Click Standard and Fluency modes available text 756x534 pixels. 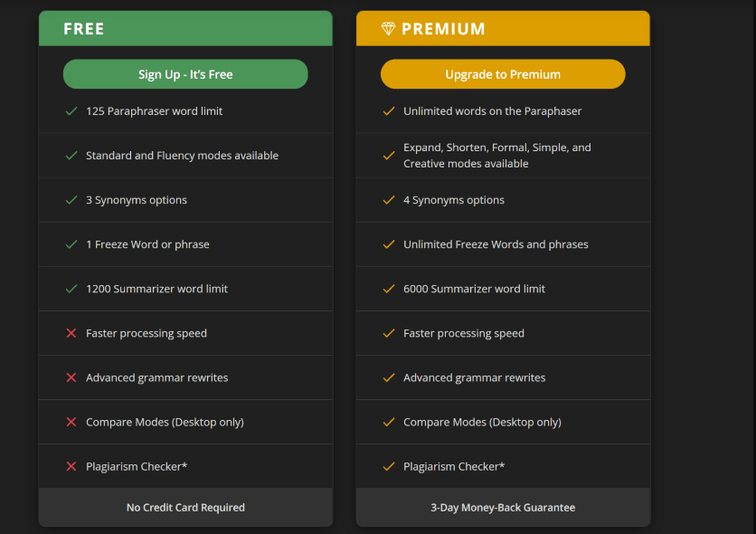[182, 156]
